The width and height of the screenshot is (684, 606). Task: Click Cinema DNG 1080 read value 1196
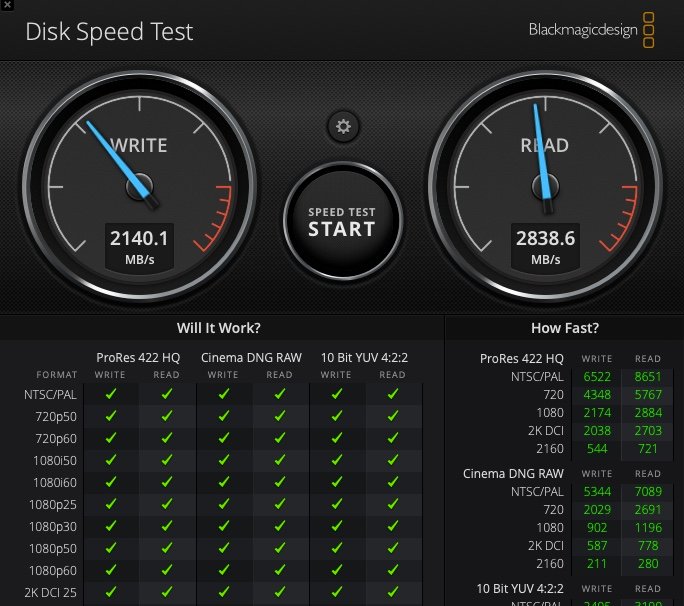[648, 528]
